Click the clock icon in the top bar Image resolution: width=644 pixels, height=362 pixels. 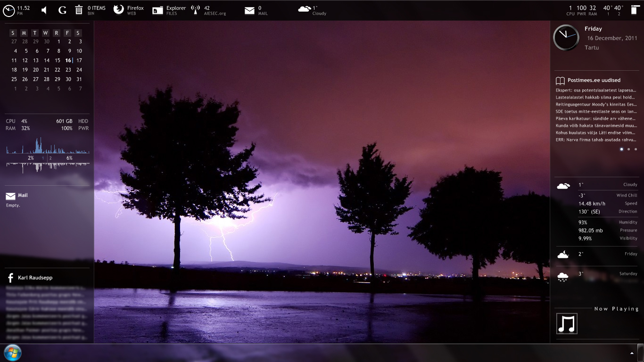[x=9, y=10]
